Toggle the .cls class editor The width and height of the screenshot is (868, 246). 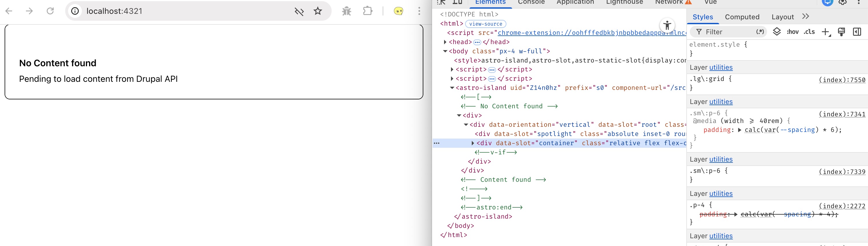(x=809, y=32)
